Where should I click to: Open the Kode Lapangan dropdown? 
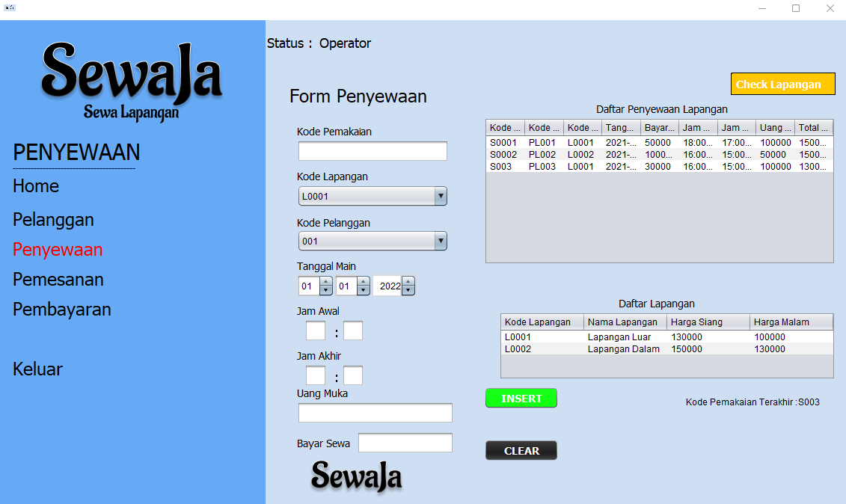pos(441,197)
